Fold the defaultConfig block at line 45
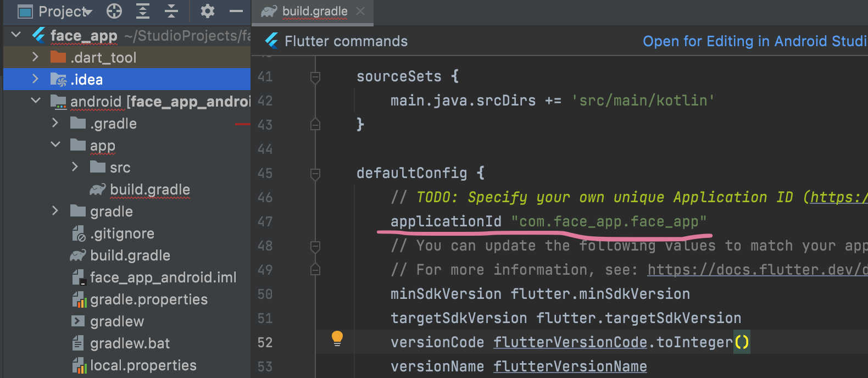The width and height of the screenshot is (868, 378). point(315,174)
